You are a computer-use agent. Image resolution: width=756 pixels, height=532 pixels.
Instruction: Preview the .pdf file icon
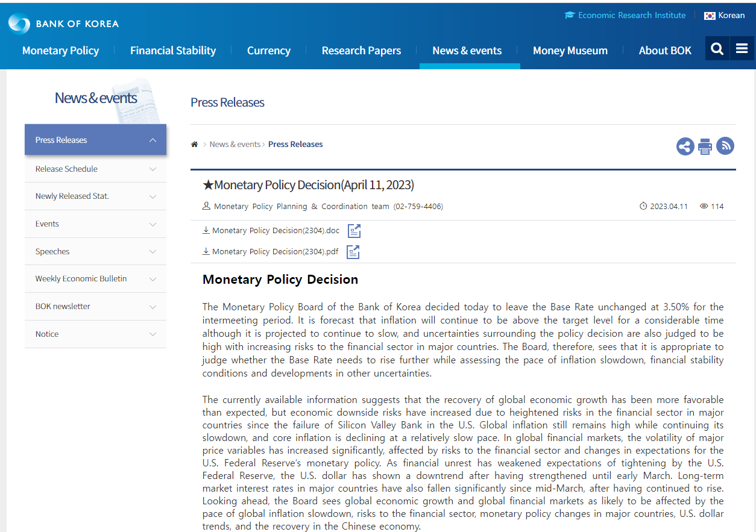(353, 252)
